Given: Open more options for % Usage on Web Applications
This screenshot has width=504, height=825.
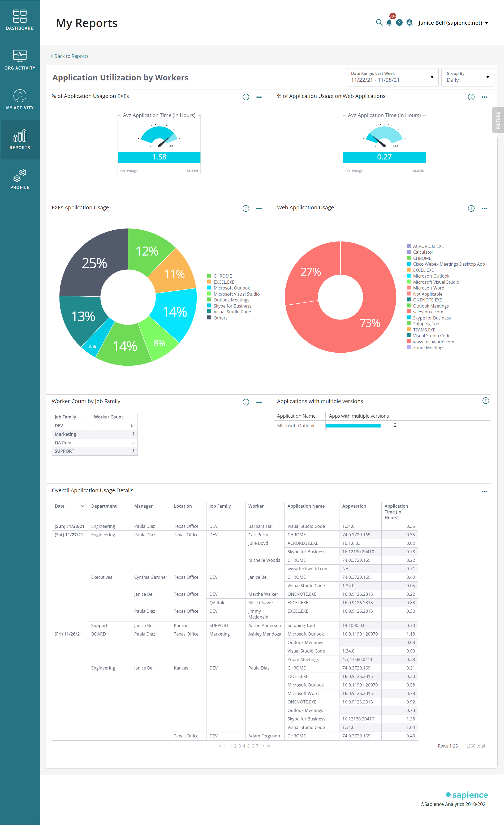Looking at the screenshot, I should coord(484,97).
